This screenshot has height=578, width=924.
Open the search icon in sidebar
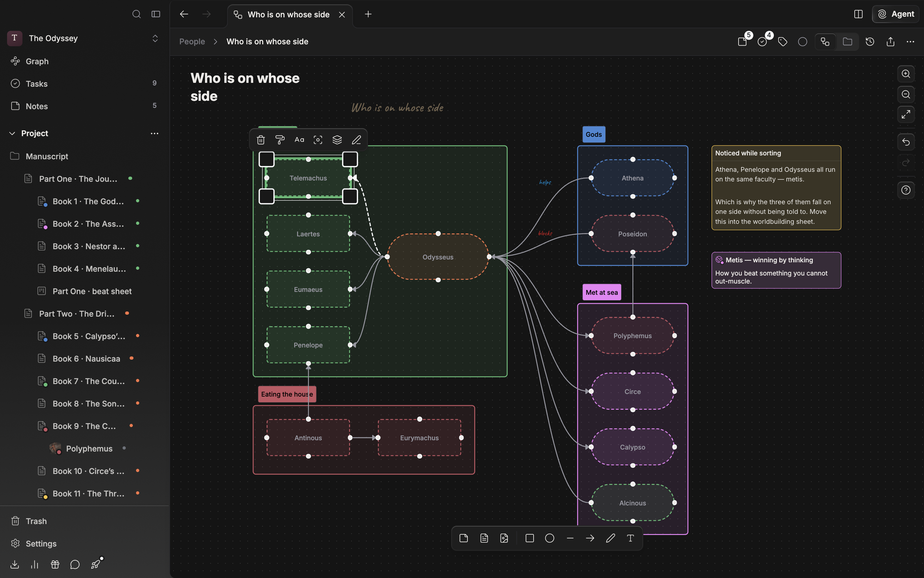(136, 14)
